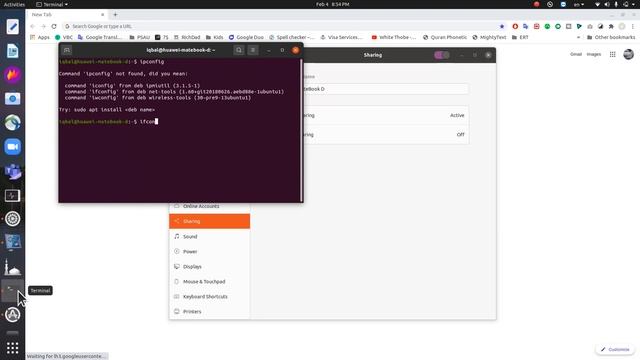Open the Chrome extensions puzzle icon
This screenshot has width=640, height=360.
pos(611,26)
